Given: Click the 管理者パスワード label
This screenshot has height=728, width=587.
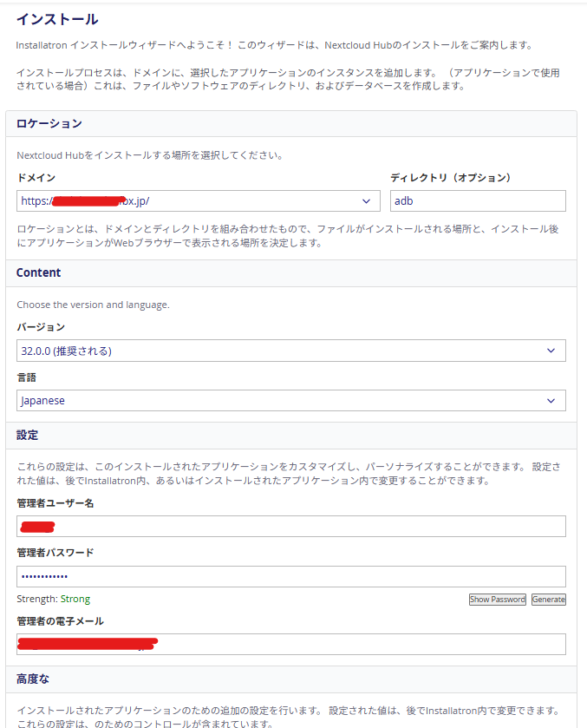Looking at the screenshot, I should 55,553.
